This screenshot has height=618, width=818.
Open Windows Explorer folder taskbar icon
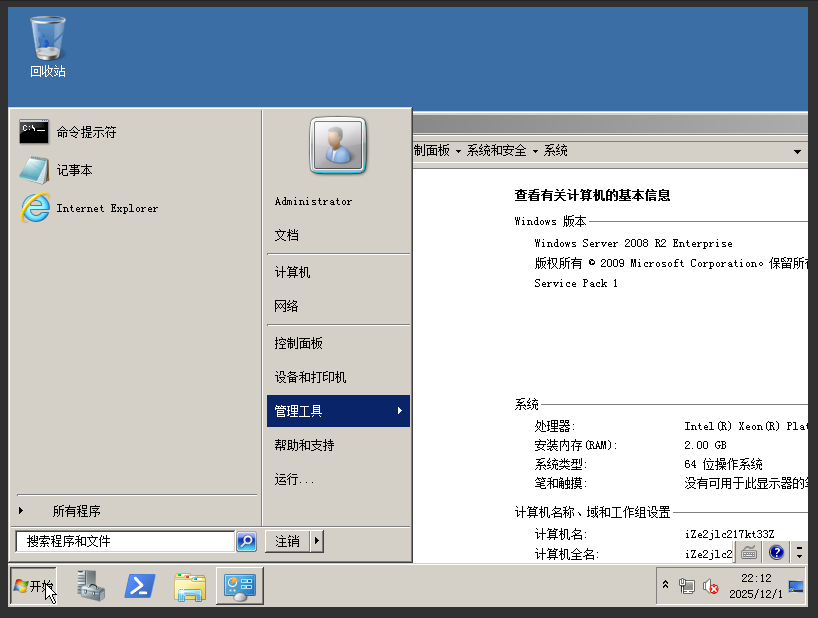pyautogui.click(x=190, y=587)
